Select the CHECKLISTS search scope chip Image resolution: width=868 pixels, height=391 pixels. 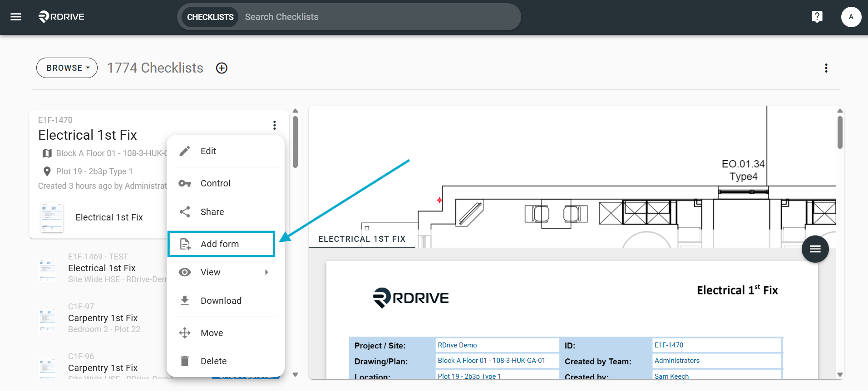tap(210, 17)
